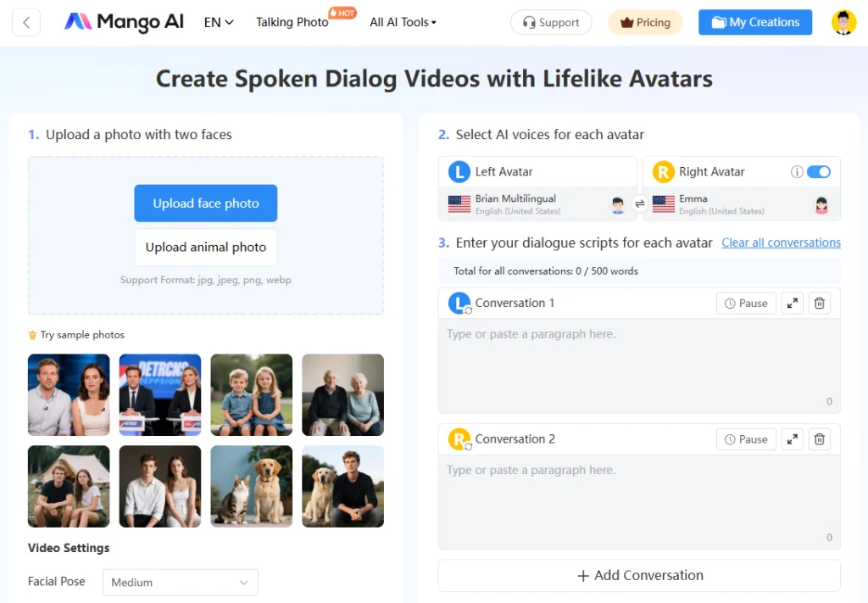Open the Talking Photo menu item

[292, 22]
